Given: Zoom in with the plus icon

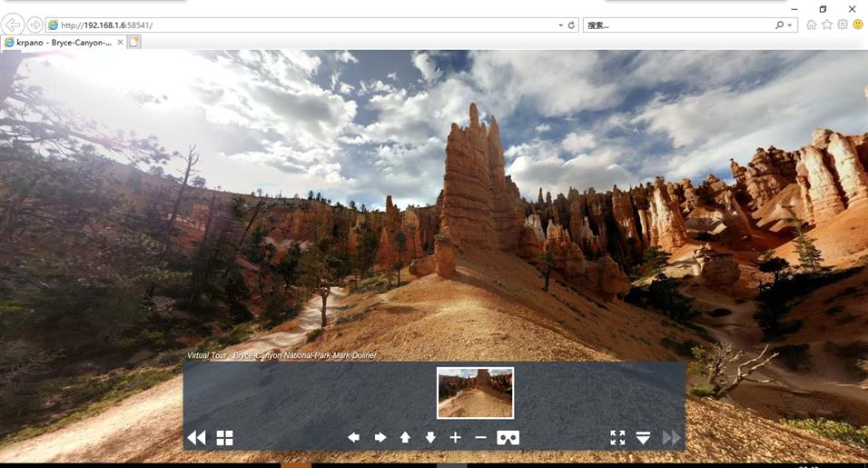Looking at the screenshot, I should [456, 438].
